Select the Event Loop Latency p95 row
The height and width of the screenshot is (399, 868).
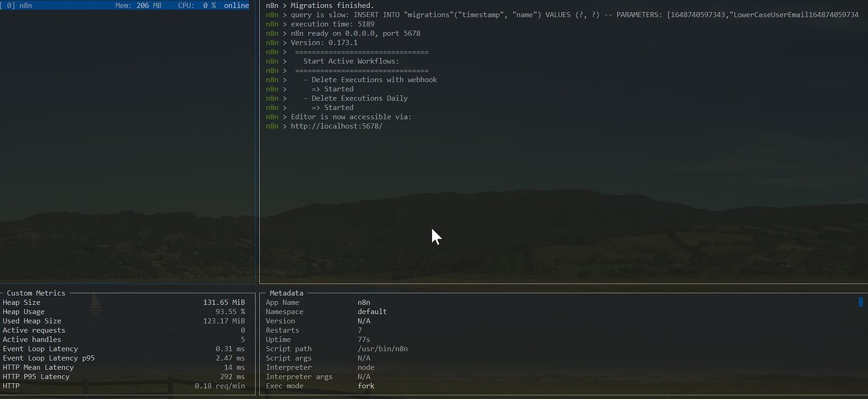click(x=48, y=358)
